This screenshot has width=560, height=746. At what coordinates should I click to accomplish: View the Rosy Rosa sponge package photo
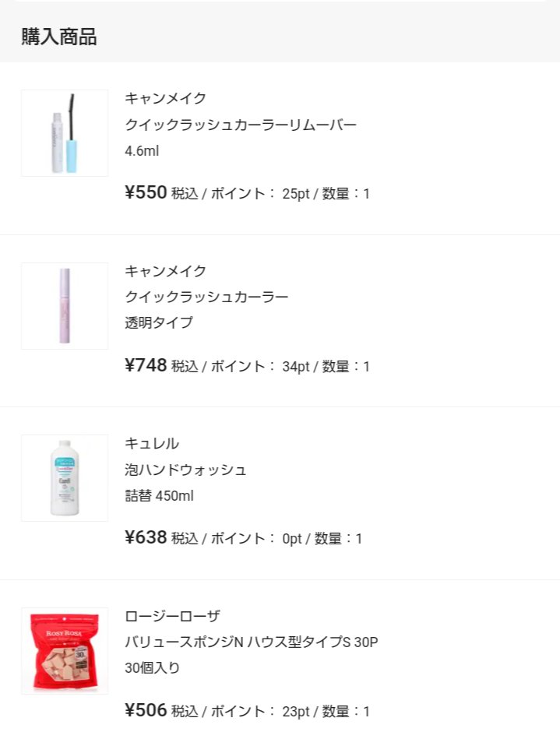[x=65, y=651]
